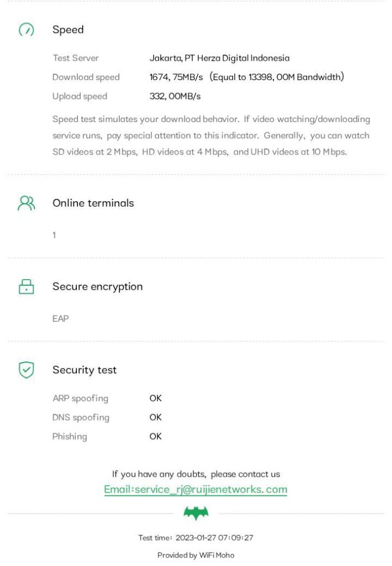Click the online terminals count
This screenshot has height=566, width=392.
pyautogui.click(x=54, y=235)
